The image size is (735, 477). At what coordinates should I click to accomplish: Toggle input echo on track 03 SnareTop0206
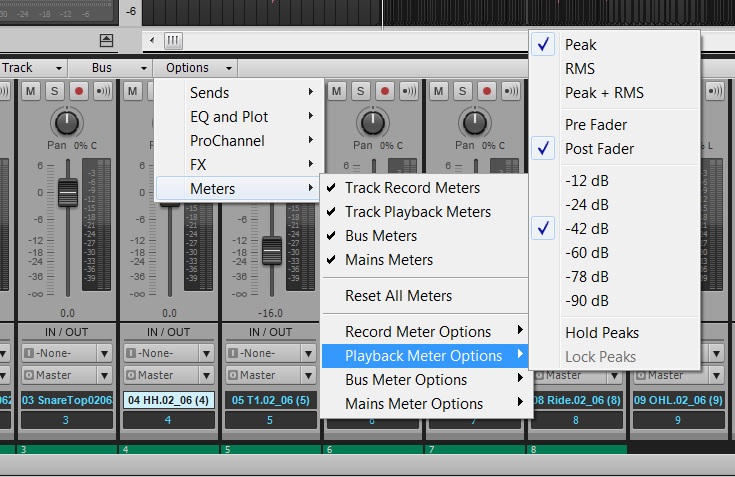(x=103, y=91)
